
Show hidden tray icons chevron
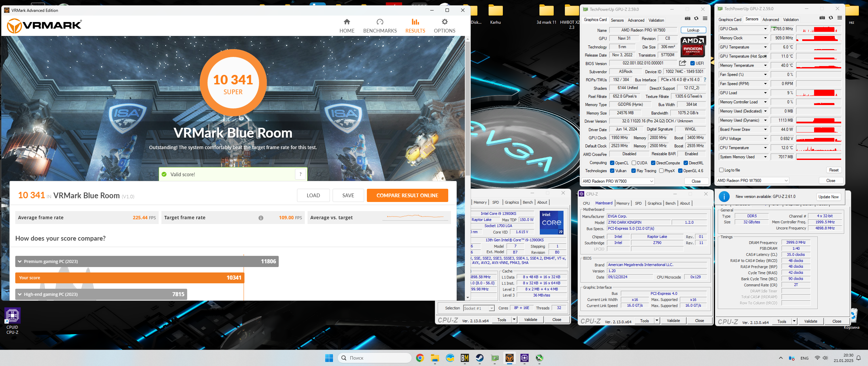781,358
